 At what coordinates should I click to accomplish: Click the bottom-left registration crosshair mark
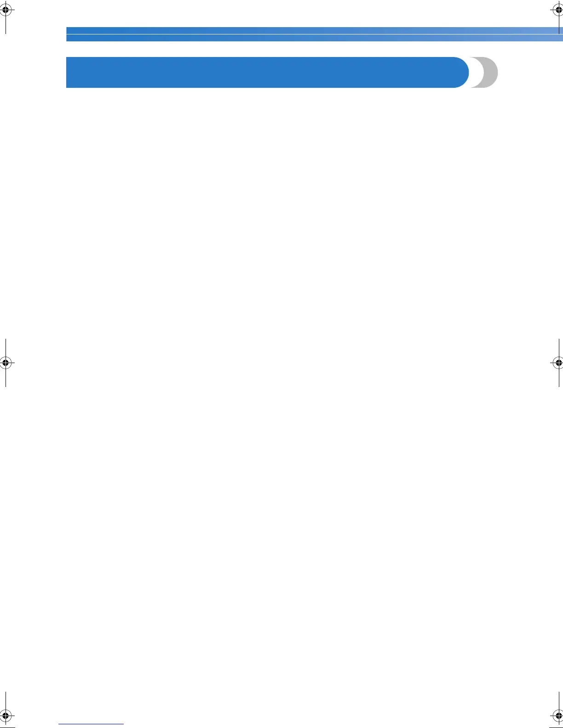[6, 716]
